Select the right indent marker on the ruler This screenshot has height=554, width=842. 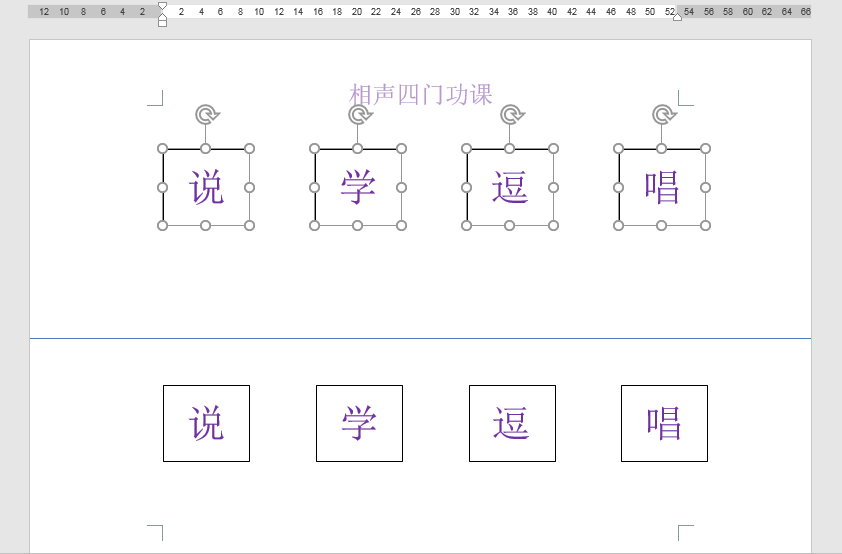[678, 17]
